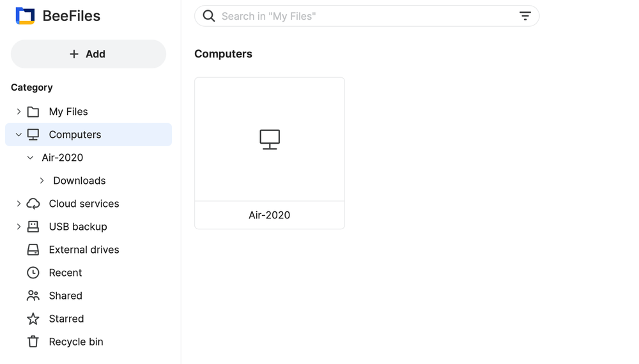Select the Recycle bin trash icon

[33, 342]
